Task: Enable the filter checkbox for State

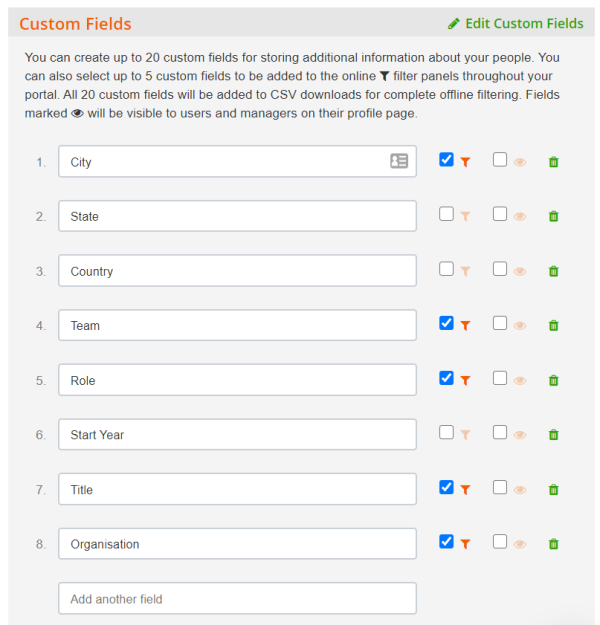Action: coord(446,214)
